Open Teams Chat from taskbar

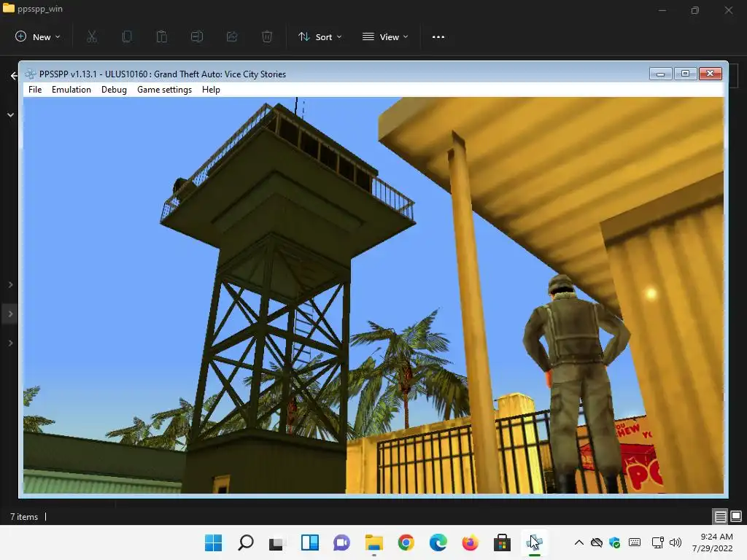(341, 542)
